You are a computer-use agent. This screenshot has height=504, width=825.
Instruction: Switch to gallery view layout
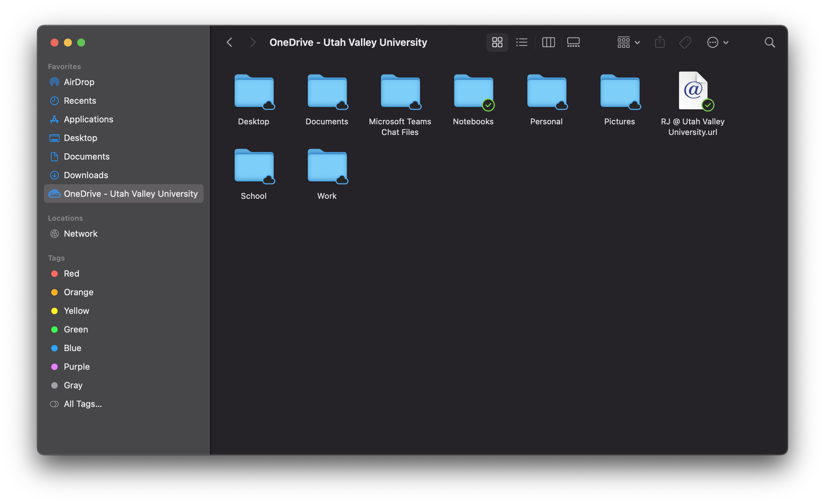coord(572,41)
